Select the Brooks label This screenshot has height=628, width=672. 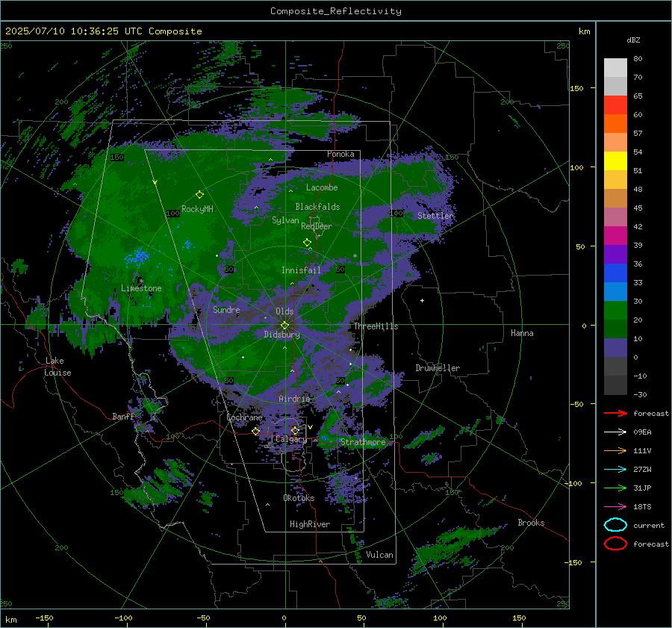pyautogui.click(x=531, y=523)
